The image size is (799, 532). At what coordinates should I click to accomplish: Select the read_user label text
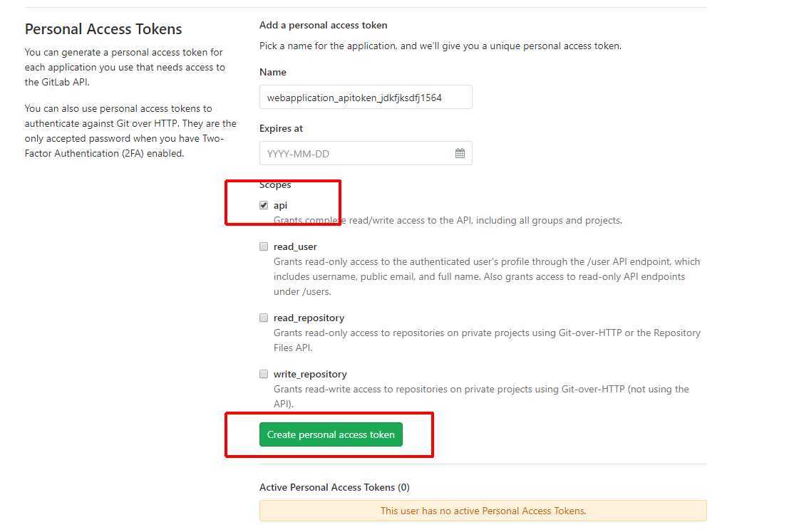(295, 247)
